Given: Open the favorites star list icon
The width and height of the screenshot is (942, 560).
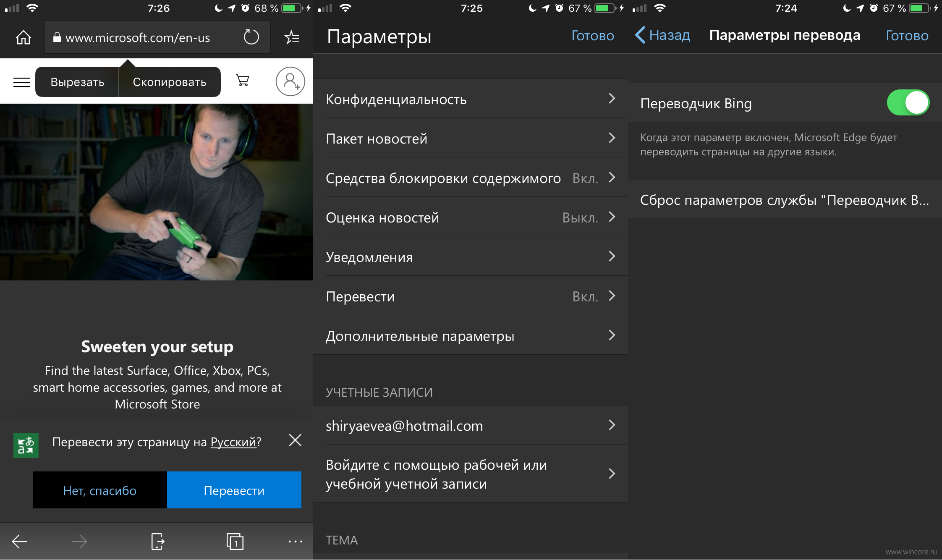Looking at the screenshot, I should (292, 37).
